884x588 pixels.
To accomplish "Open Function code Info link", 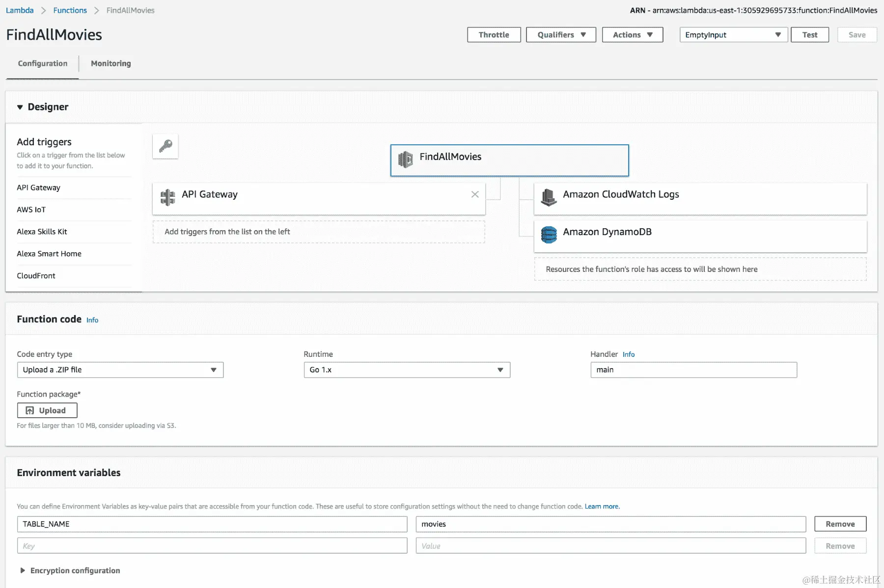I will click(92, 320).
